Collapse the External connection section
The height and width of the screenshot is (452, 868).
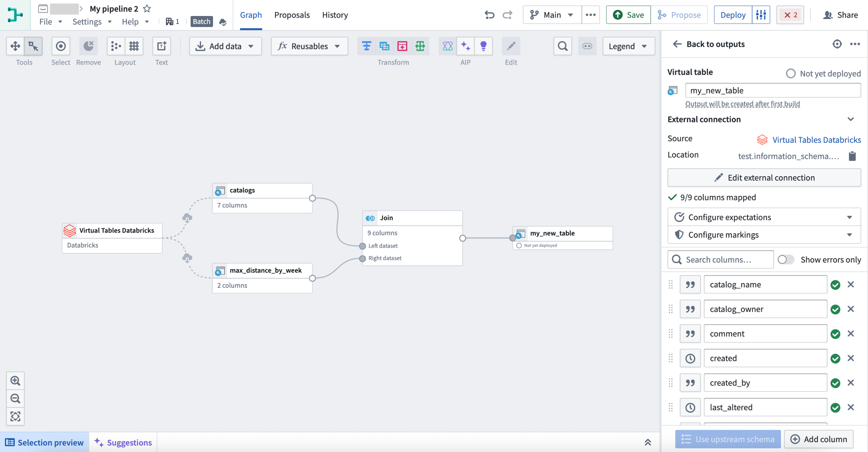(x=851, y=119)
